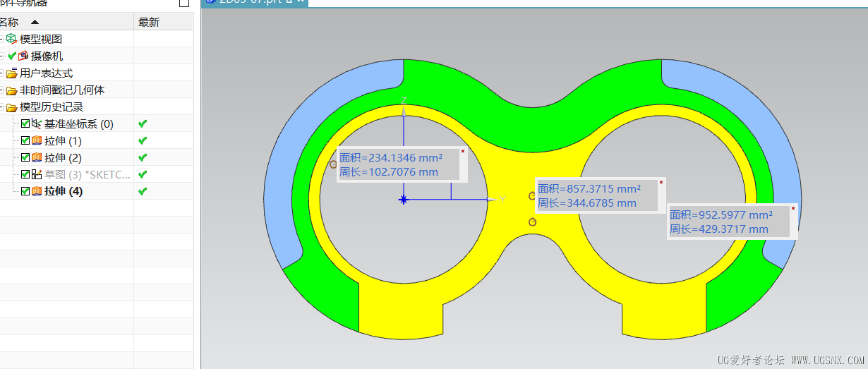868x369 pixels.
Task: Click the 基准坐标系 (0) datum icon
Action: pos(37,124)
